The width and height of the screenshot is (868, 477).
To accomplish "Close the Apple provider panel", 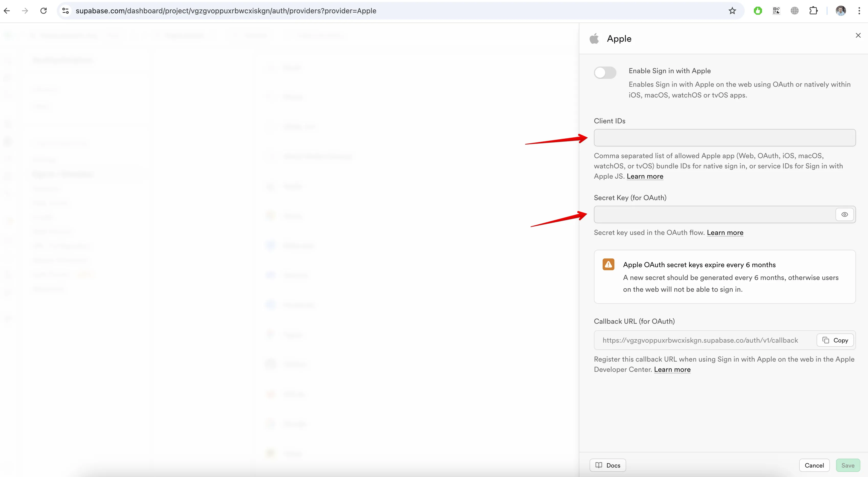I will 858,35.
